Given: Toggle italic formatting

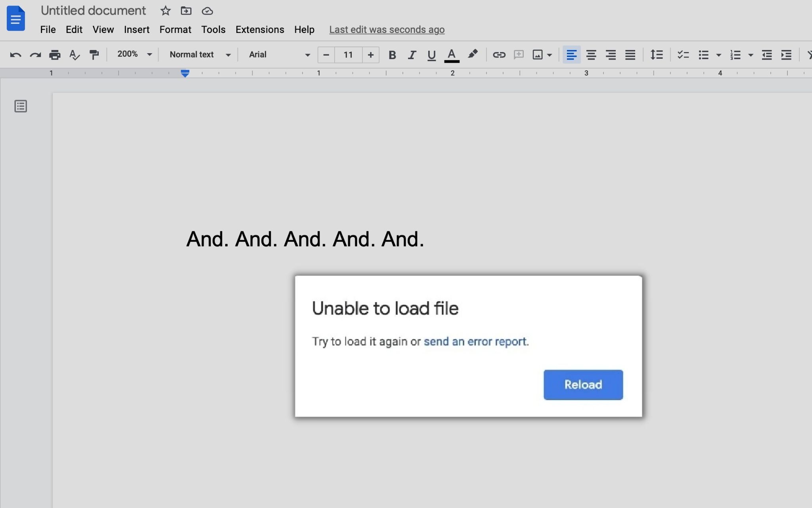Looking at the screenshot, I should click(x=412, y=55).
